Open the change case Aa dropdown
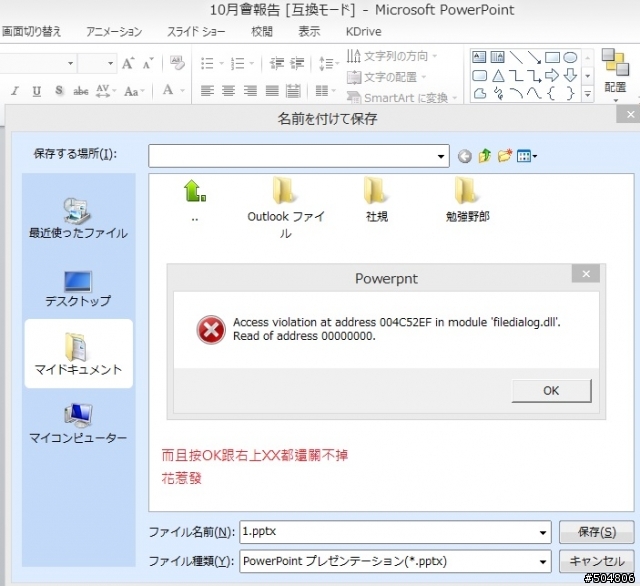Viewport: 640px width, 586px height. (x=134, y=91)
